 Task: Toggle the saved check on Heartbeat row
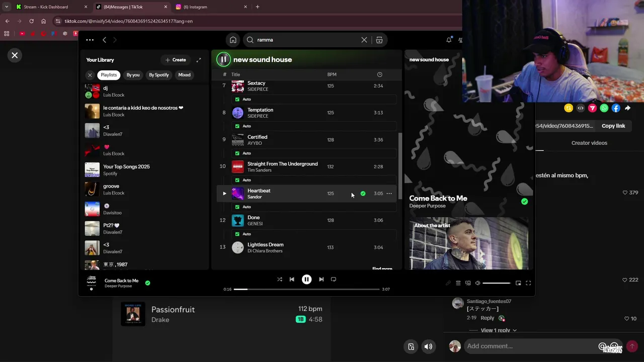click(x=363, y=194)
